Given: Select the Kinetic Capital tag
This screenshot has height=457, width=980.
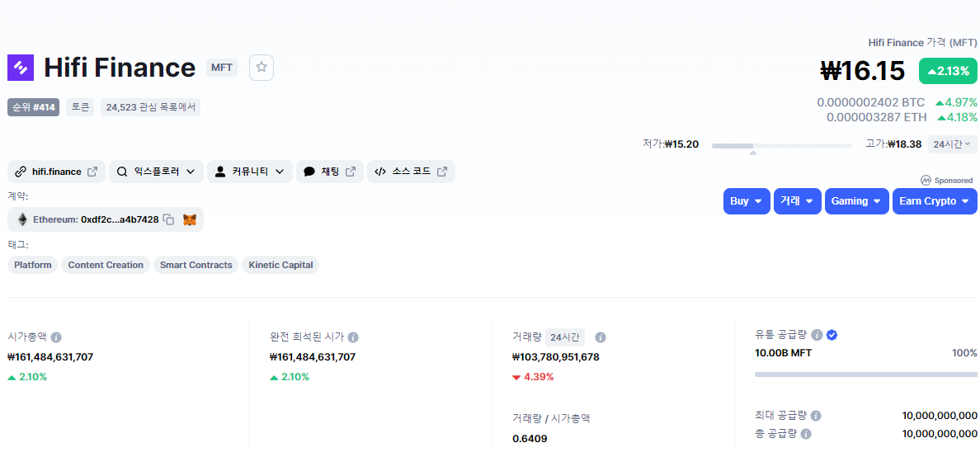Looking at the screenshot, I should point(280,265).
